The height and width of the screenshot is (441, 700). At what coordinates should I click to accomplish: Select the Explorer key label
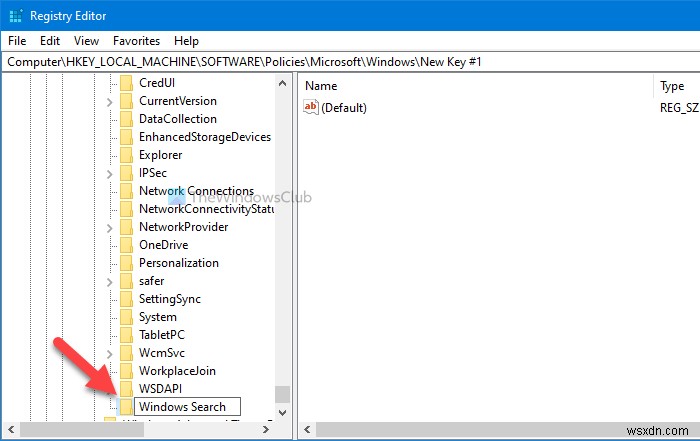160,155
